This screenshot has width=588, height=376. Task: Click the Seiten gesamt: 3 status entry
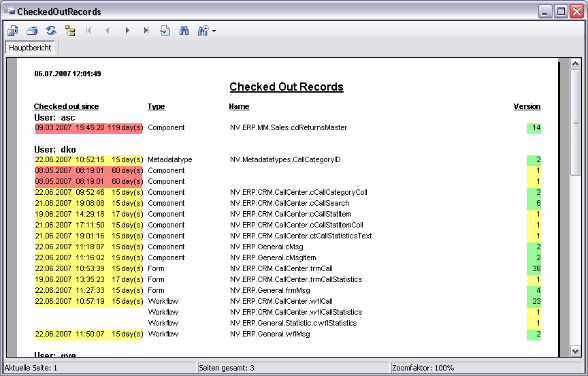[227, 368]
